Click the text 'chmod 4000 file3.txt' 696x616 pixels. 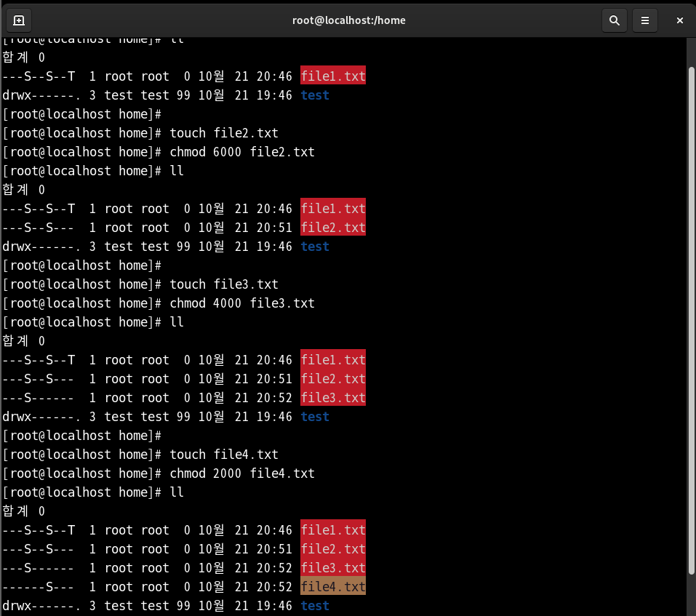(x=242, y=303)
